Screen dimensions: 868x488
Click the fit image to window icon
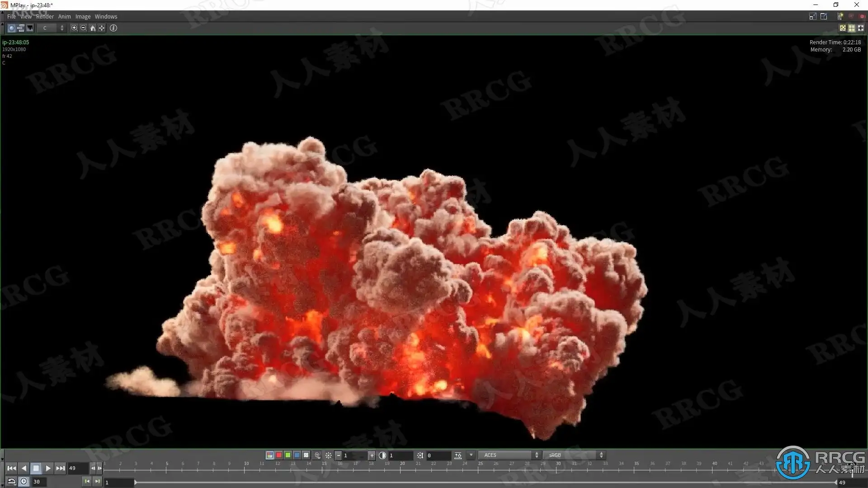(102, 28)
